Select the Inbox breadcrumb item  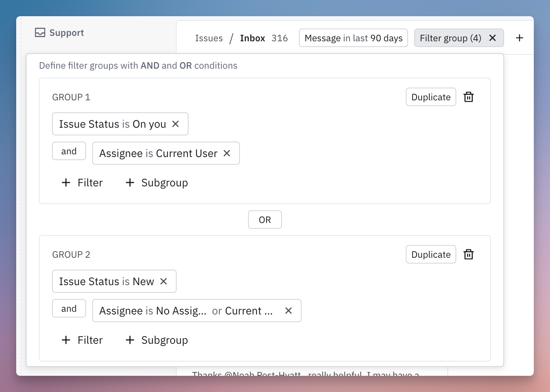click(253, 38)
